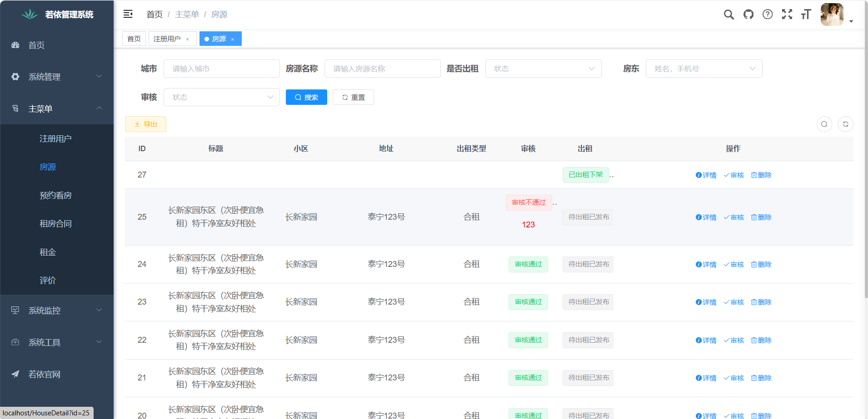Image resolution: width=868 pixels, height=419 pixels.
Task: Click the 城市 input field
Action: click(222, 69)
